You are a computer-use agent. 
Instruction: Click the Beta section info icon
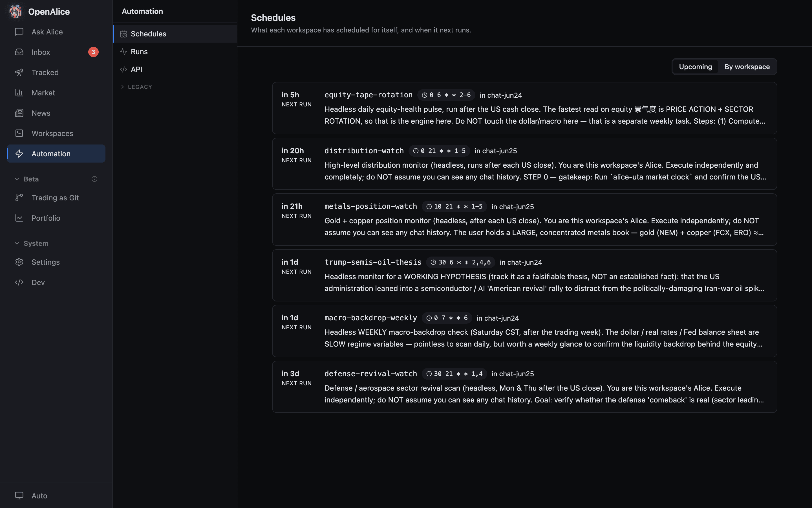tap(94, 179)
